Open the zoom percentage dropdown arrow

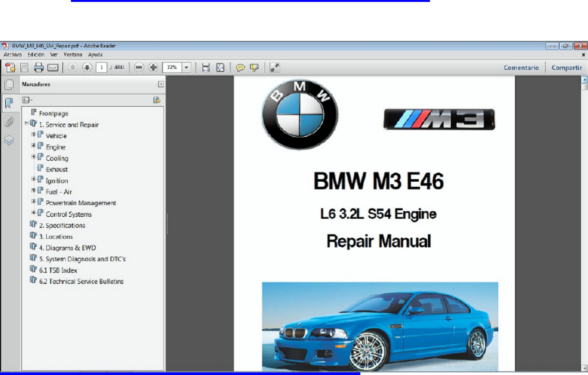186,67
